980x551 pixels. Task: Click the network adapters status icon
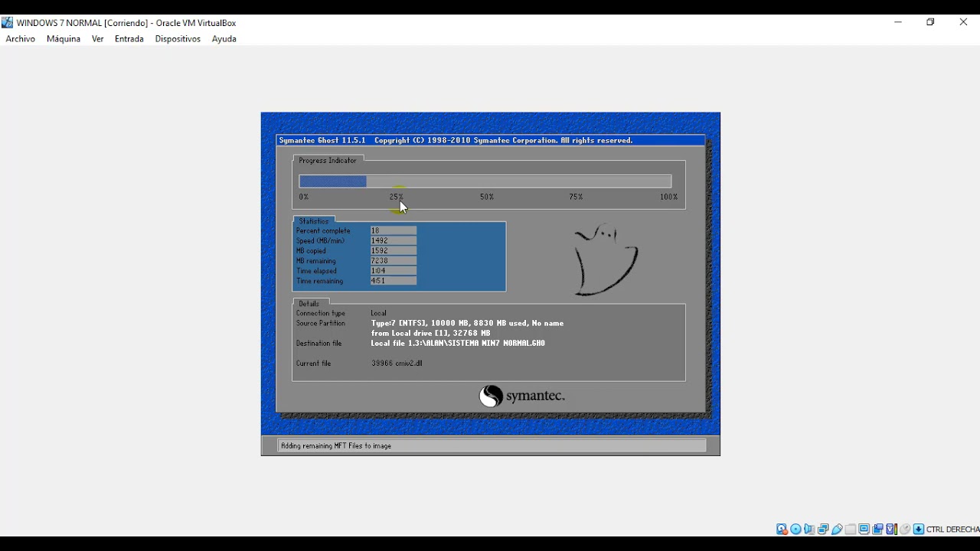pyautogui.click(x=823, y=529)
